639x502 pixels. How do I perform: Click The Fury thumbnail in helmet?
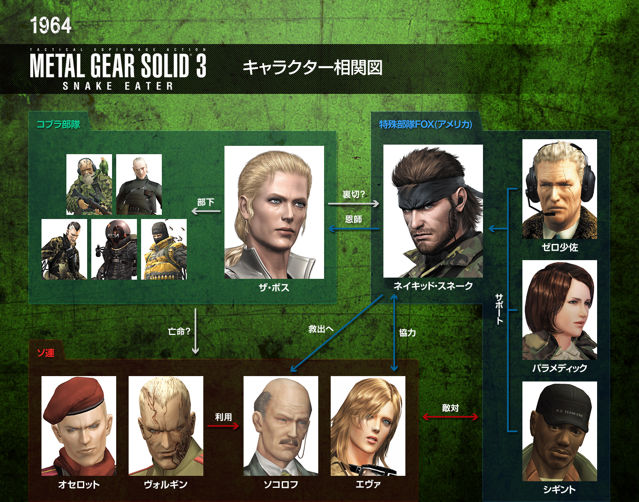click(114, 249)
